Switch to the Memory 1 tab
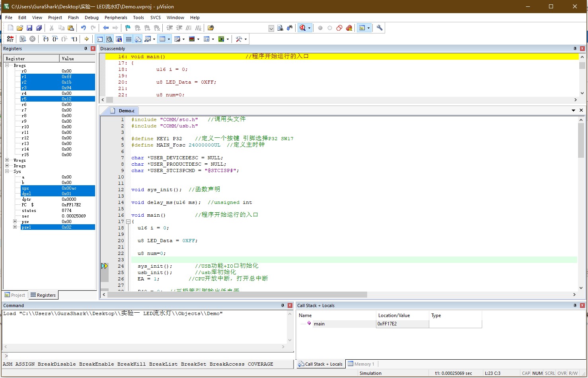Viewport: 588px width, 378px height. [361, 364]
